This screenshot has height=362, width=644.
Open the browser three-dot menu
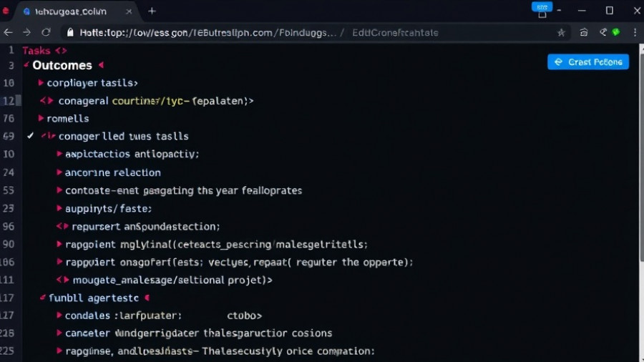pyautogui.click(x=635, y=32)
